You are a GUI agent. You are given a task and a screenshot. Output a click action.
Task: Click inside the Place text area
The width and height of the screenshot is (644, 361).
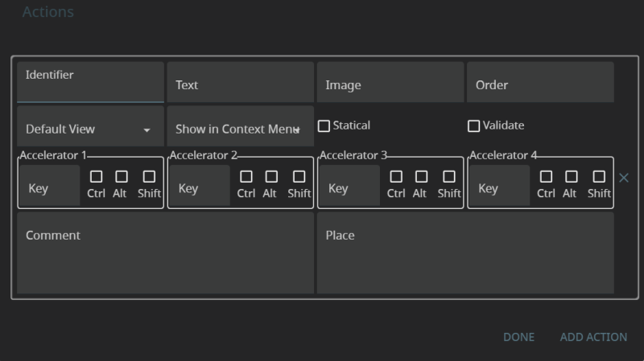point(464,253)
